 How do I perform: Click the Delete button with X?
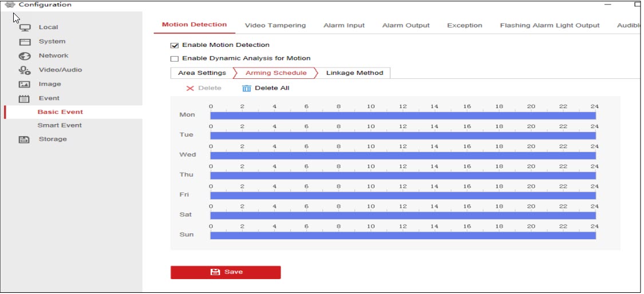pyautogui.click(x=203, y=88)
